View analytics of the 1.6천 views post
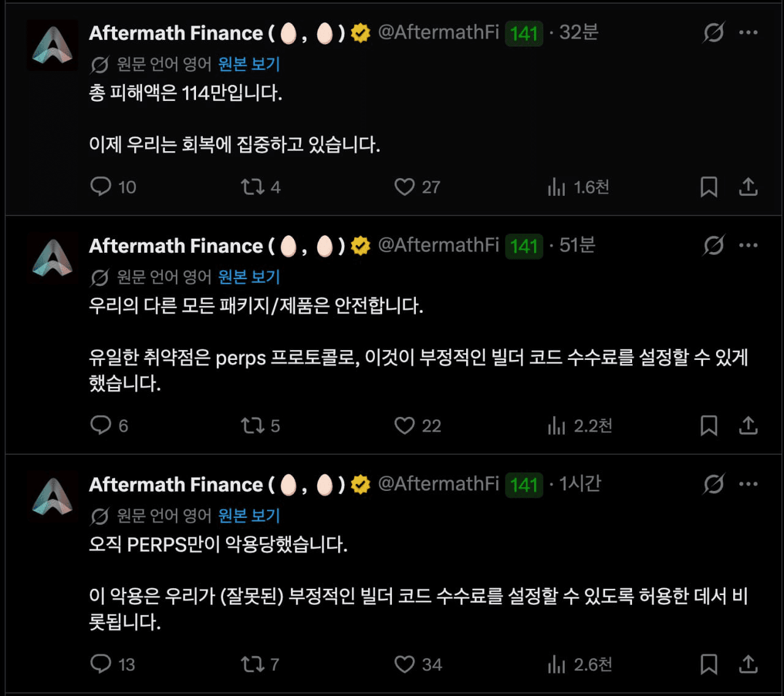 tap(556, 187)
